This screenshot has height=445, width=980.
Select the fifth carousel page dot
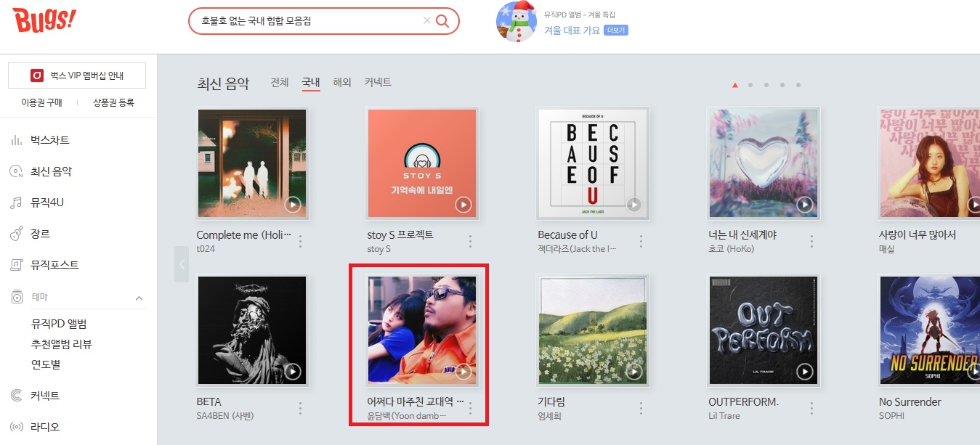(x=798, y=85)
